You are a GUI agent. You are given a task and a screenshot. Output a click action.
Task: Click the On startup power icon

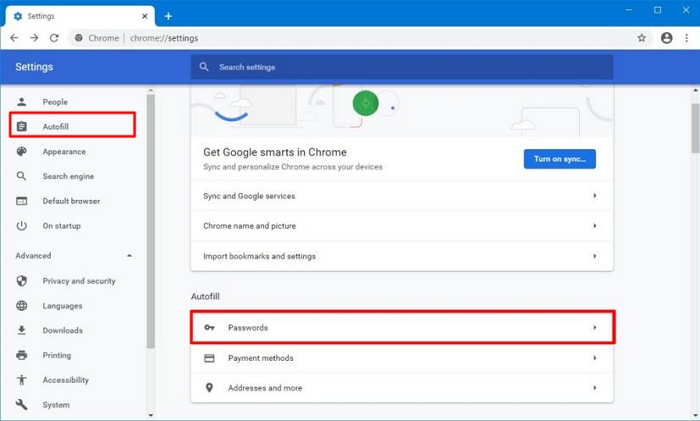pyautogui.click(x=21, y=225)
